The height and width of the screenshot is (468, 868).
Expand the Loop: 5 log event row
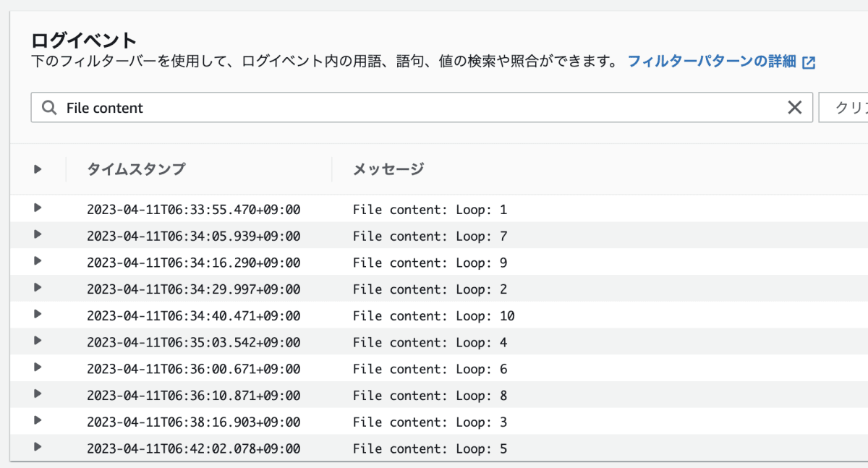click(38, 447)
